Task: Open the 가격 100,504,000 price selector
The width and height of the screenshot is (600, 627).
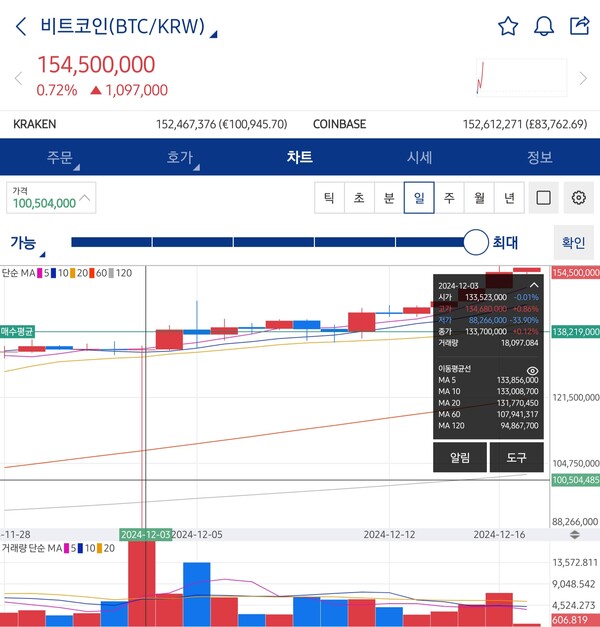Action: pos(51,198)
